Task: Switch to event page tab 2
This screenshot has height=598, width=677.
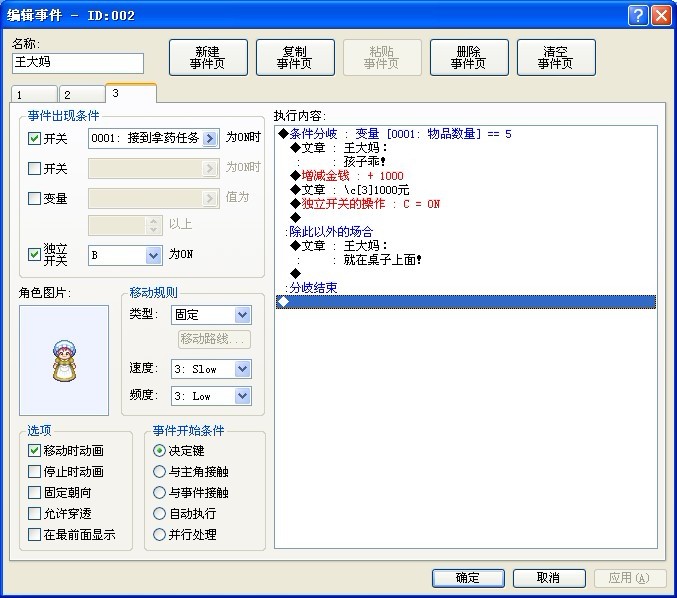Action: pos(82,95)
